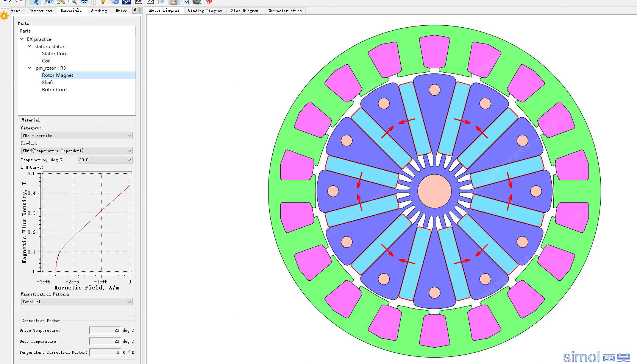Open the Category dropdown showing TDK - Ferrite
Screen dimensions: 637x364
point(77,135)
